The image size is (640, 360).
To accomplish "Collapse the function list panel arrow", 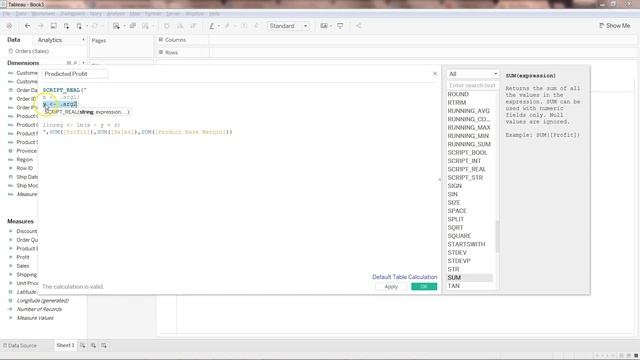I will (x=440, y=180).
